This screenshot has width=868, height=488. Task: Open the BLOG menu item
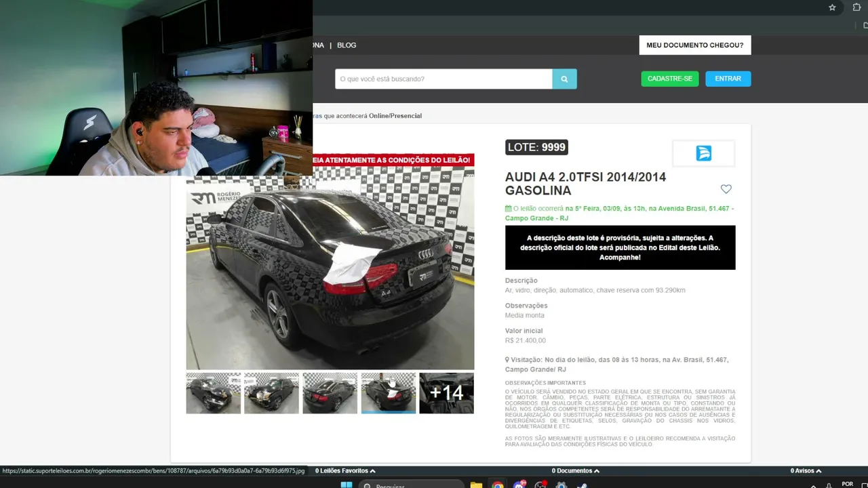click(347, 45)
